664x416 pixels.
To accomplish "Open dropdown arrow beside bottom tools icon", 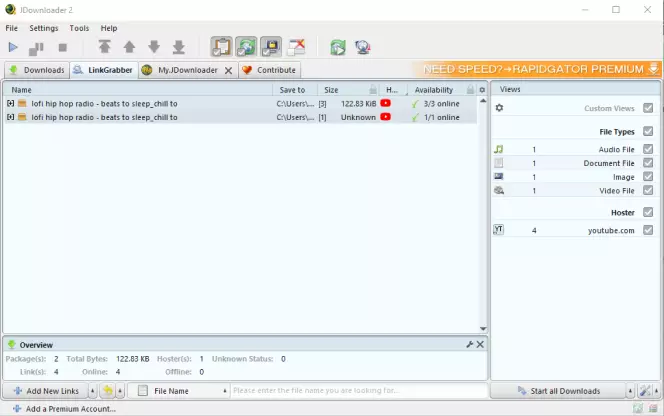I will [656, 391].
